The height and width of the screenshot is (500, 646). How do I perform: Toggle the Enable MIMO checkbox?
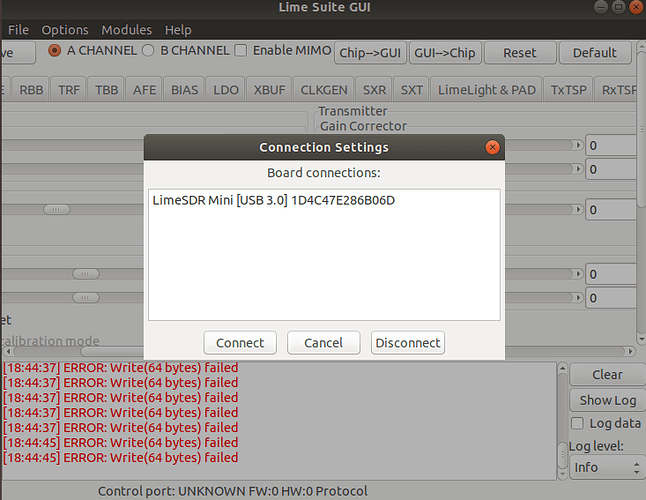tap(241, 50)
